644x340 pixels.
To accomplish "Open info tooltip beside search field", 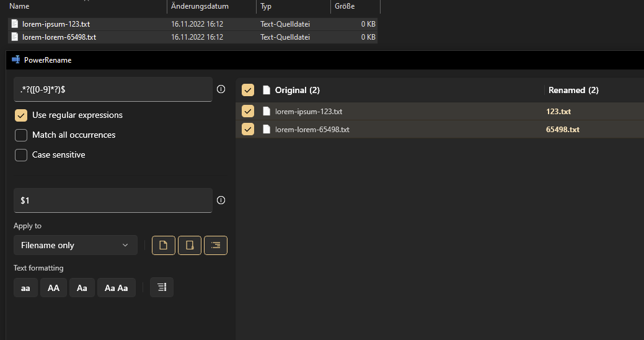I will (221, 89).
